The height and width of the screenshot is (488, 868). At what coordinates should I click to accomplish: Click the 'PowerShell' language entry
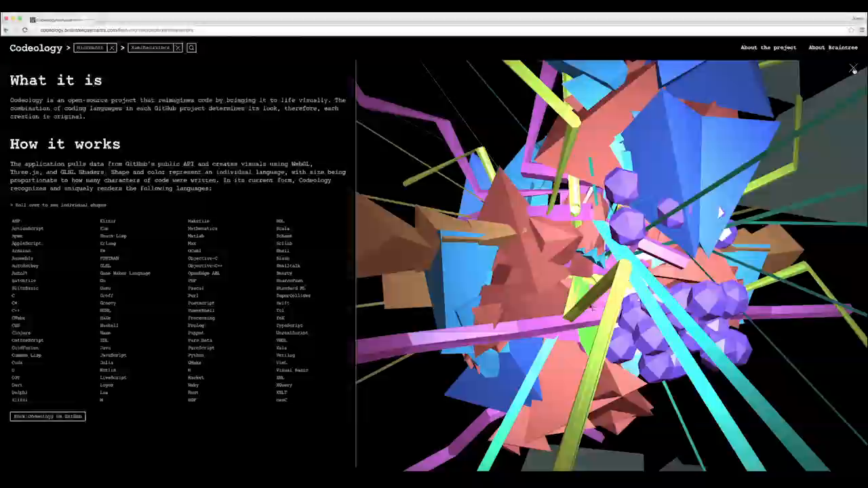tap(201, 310)
